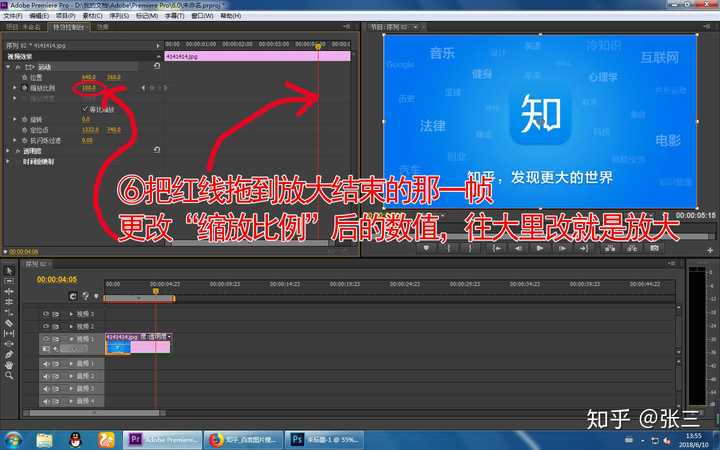The width and height of the screenshot is (720, 450).
Task: Mute speaker toggle for 音频 1 track
Action: tap(46, 364)
